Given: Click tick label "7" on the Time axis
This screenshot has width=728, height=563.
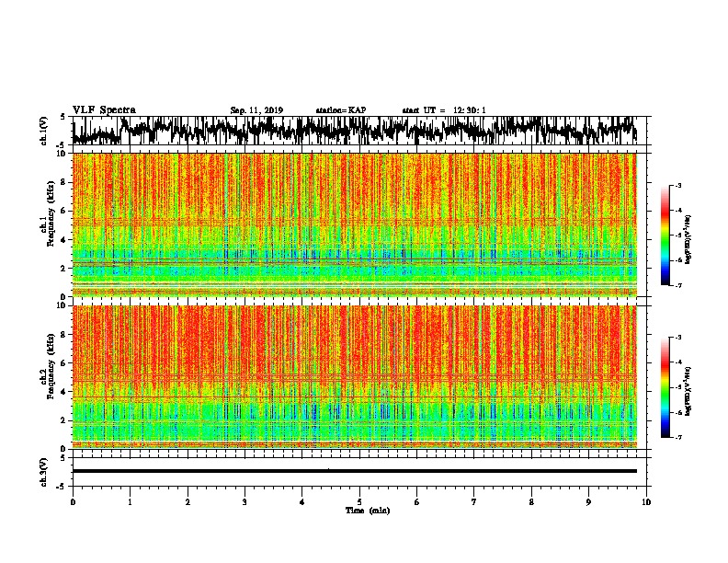Looking at the screenshot, I should pos(474,502).
